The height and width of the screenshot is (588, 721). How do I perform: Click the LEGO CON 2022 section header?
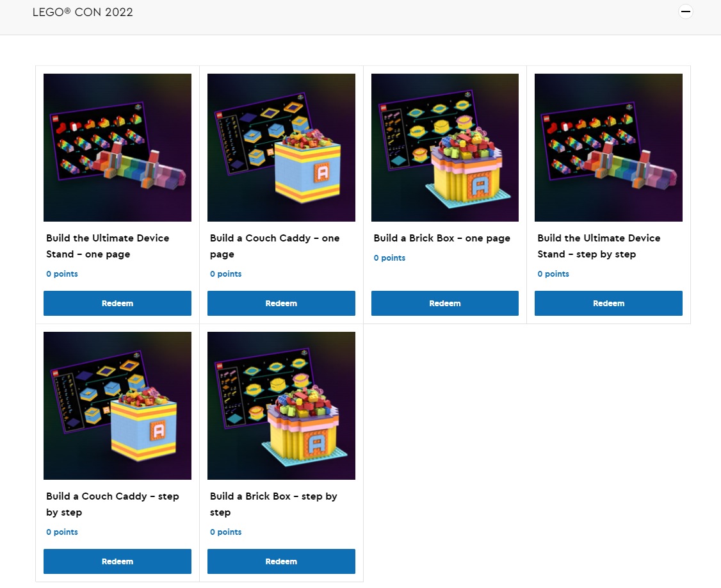point(83,12)
